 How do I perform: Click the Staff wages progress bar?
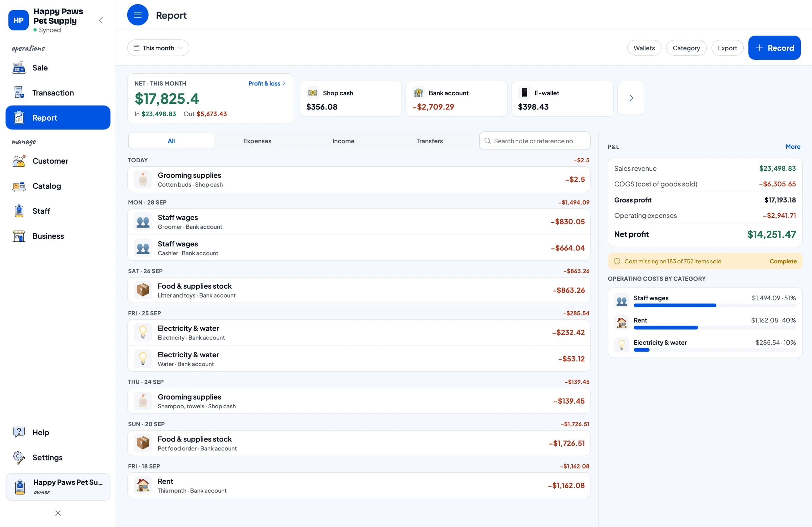point(715,306)
